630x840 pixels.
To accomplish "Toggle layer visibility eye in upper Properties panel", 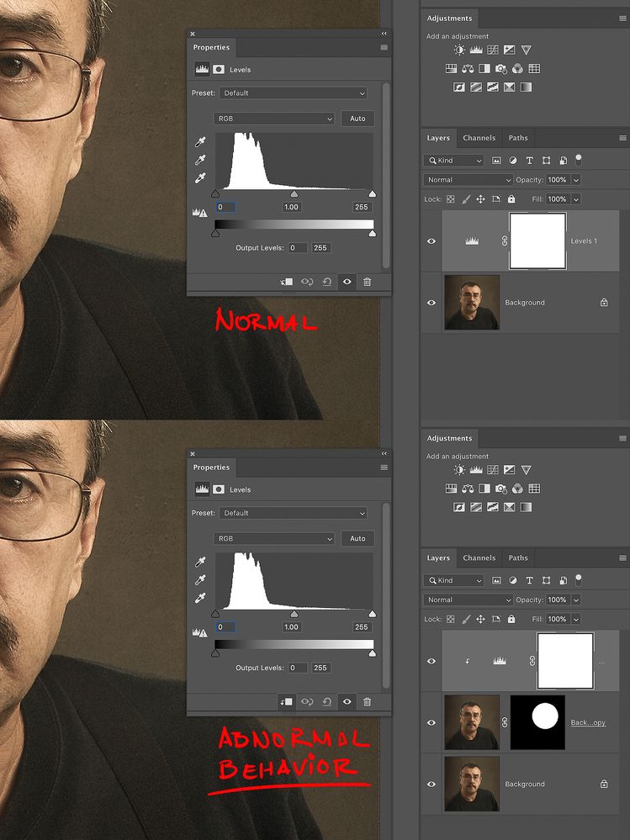I will click(x=347, y=282).
